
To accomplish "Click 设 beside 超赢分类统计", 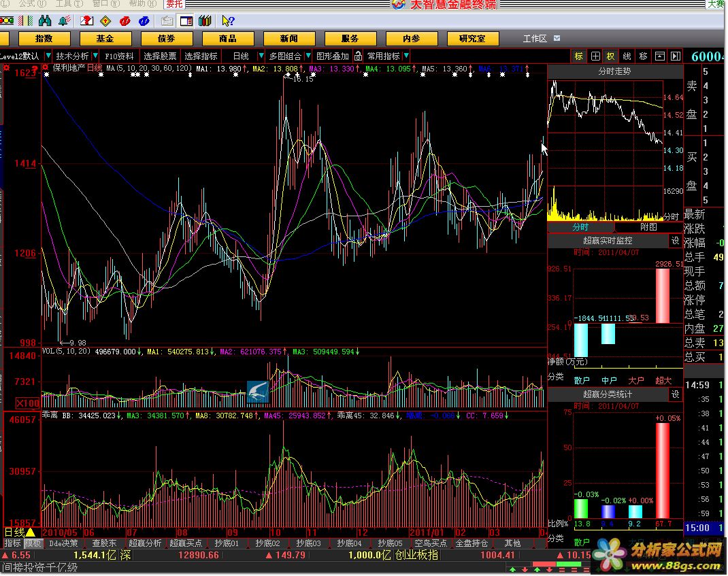I will point(675,394).
